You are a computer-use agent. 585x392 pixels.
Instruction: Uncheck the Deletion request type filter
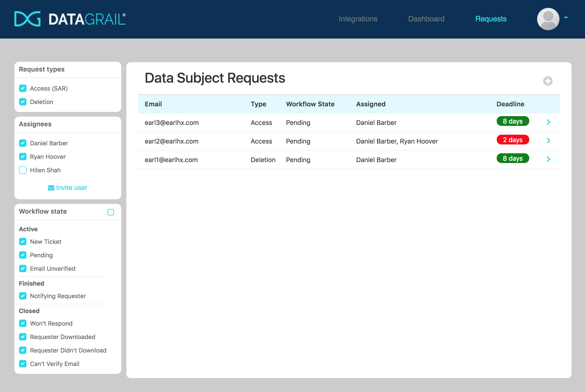coord(23,102)
